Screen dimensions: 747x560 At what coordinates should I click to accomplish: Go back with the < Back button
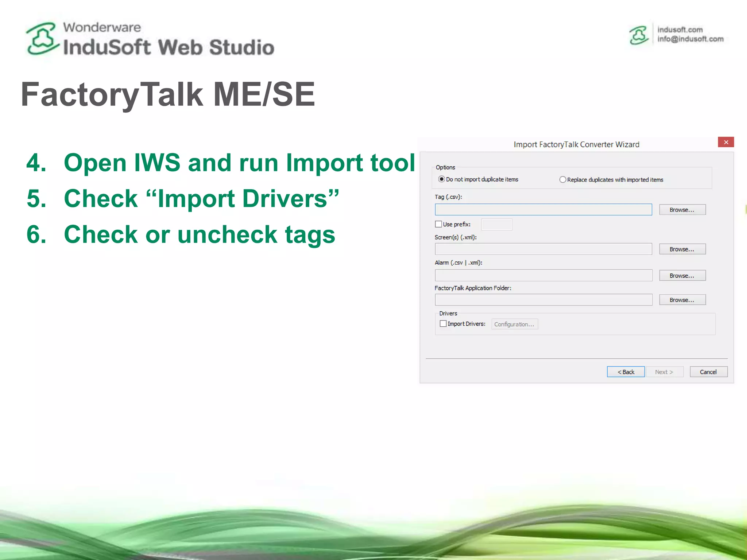pyautogui.click(x=626, y=372)
